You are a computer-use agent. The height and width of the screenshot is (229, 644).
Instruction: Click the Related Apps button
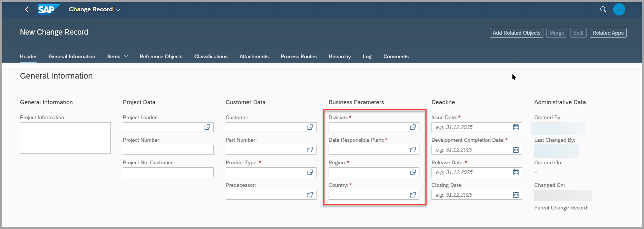[608, 33]
